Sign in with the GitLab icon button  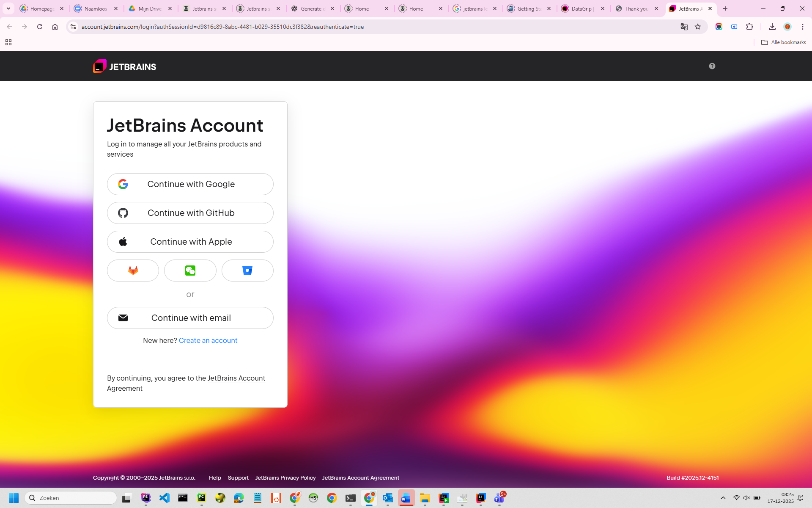click(x=133, y=271)
